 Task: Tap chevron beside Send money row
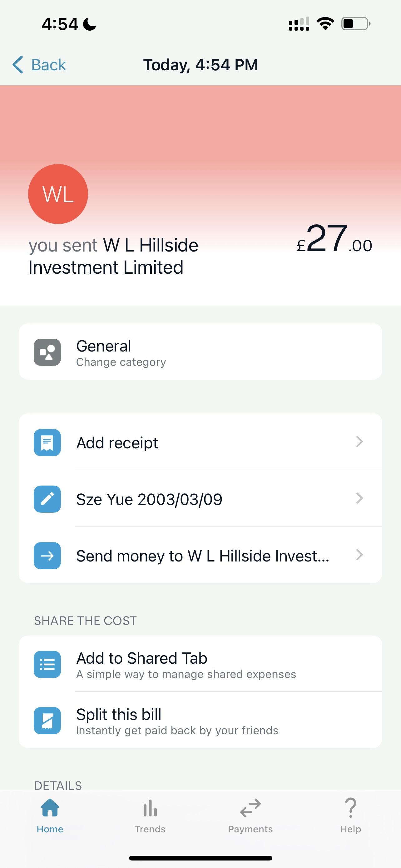click(x=359, y=555)
